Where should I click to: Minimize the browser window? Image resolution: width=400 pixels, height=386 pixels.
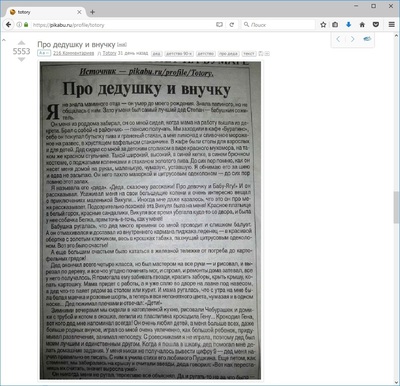(x=357, y=6)
